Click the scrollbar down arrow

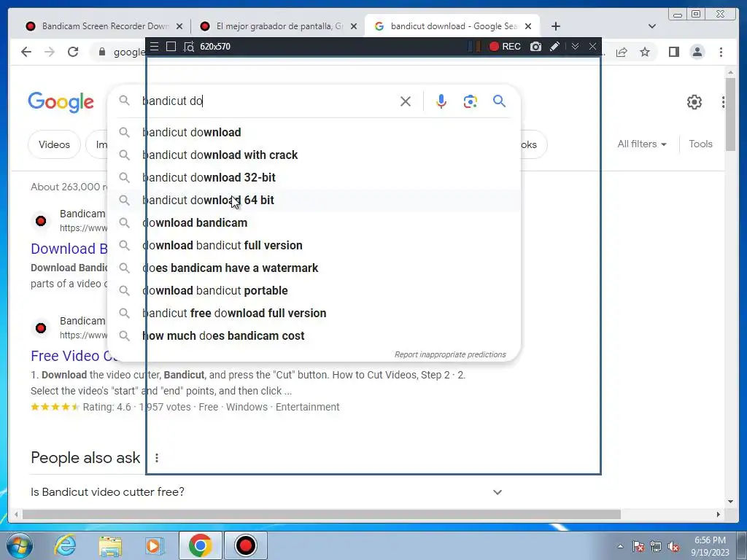pos(730,501)
